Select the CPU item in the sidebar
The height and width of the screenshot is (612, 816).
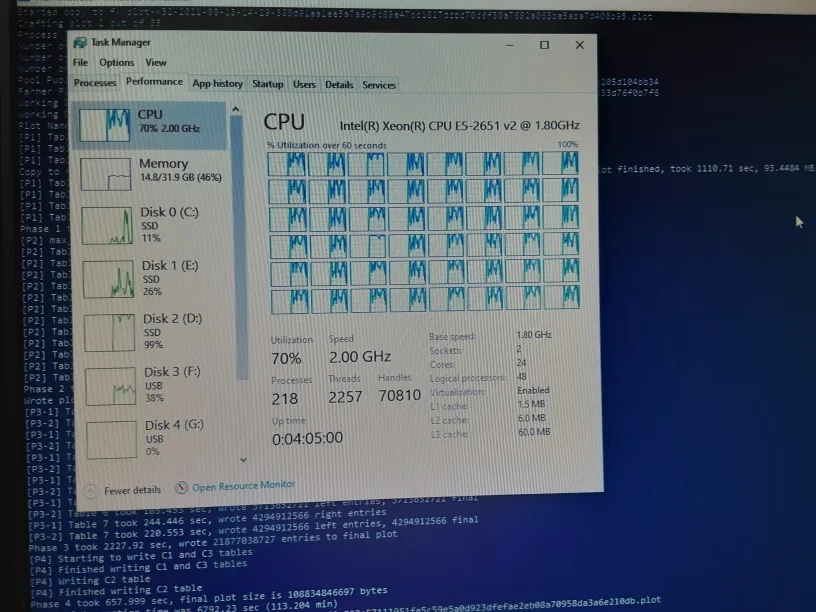coord(150,125)
